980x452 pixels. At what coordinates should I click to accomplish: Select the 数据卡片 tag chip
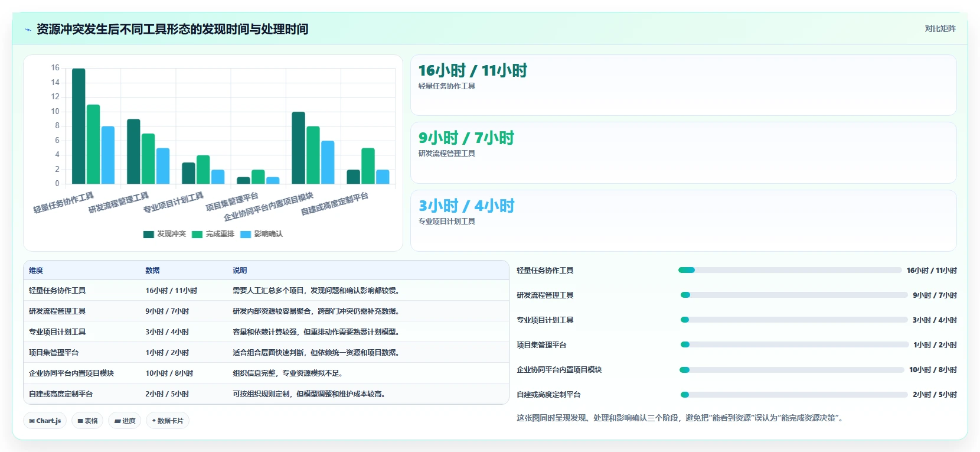click(x=168, y=421)
